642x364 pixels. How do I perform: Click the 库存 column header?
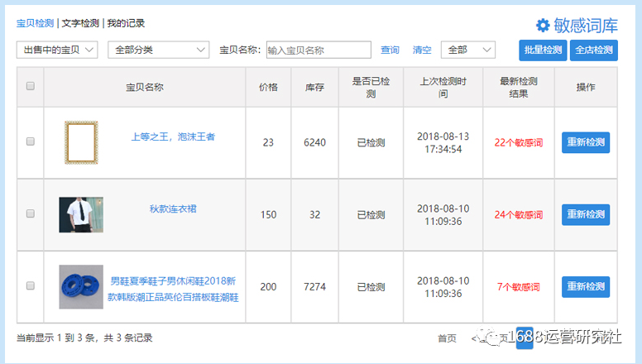(x=314, y=87)
